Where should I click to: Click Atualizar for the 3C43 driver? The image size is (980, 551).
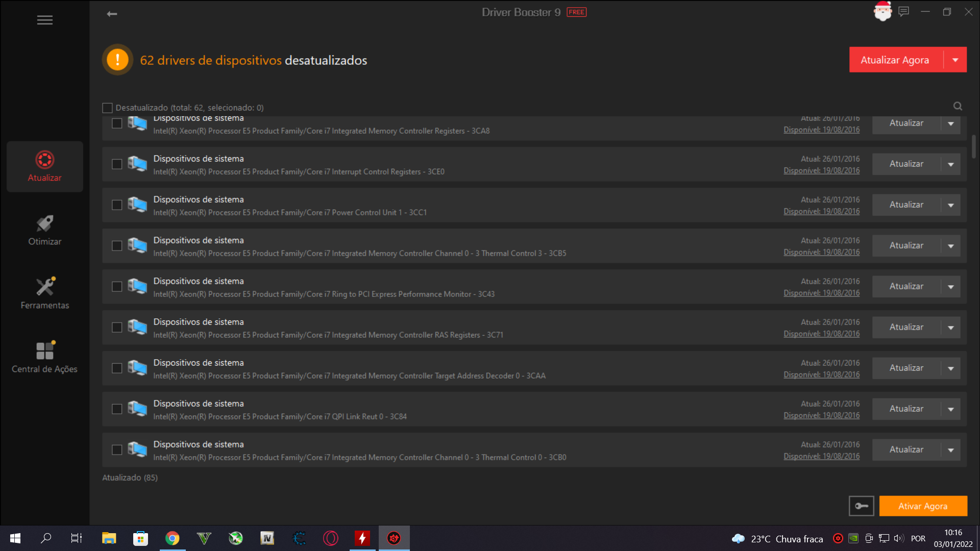point(906,287)
